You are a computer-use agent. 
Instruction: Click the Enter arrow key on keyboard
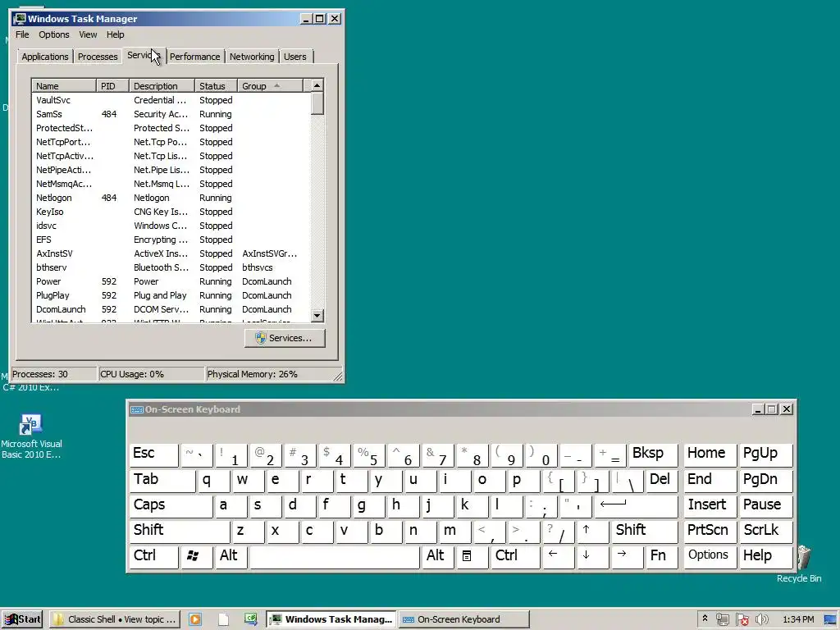click(636, 505)
